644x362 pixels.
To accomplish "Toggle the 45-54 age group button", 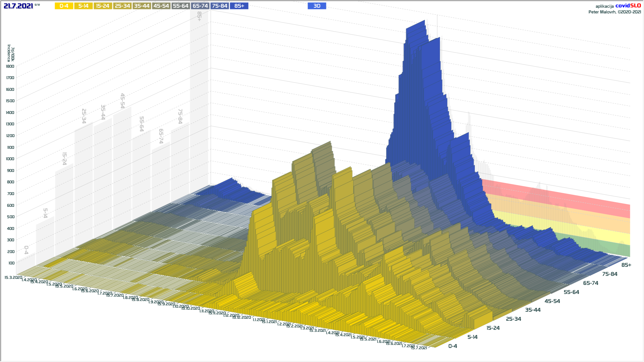I will click(x=161, y=6).
